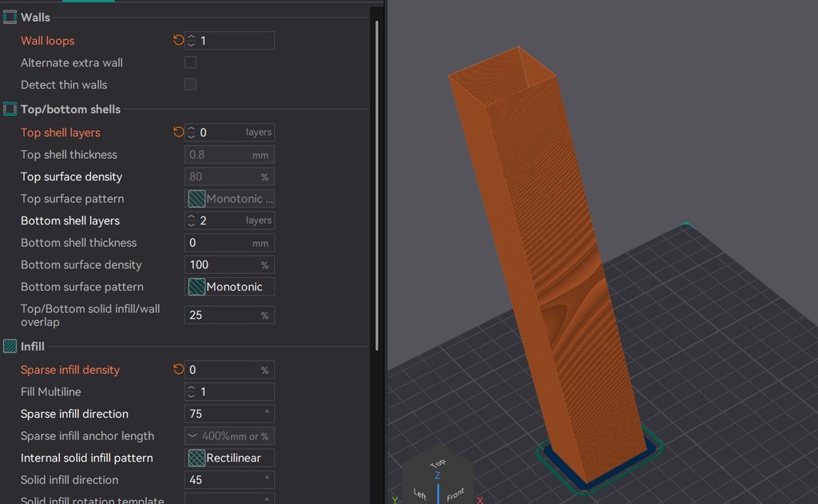Image resolution: width=818 pixels, height=504 pixels.
Task: Click the Bottom surface pattern Monotonic icon
Action: click(x=197, y=287)
